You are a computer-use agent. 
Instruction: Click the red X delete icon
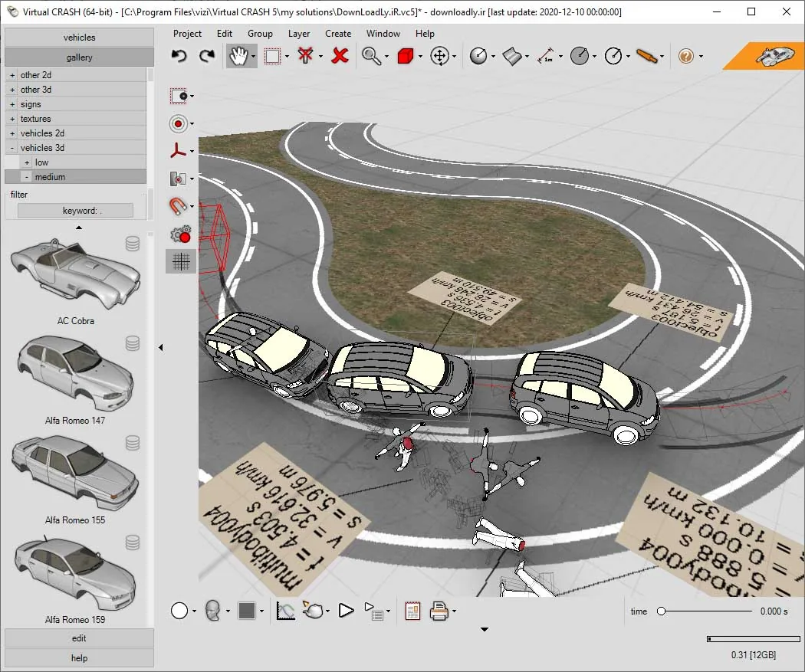point(340,55)
